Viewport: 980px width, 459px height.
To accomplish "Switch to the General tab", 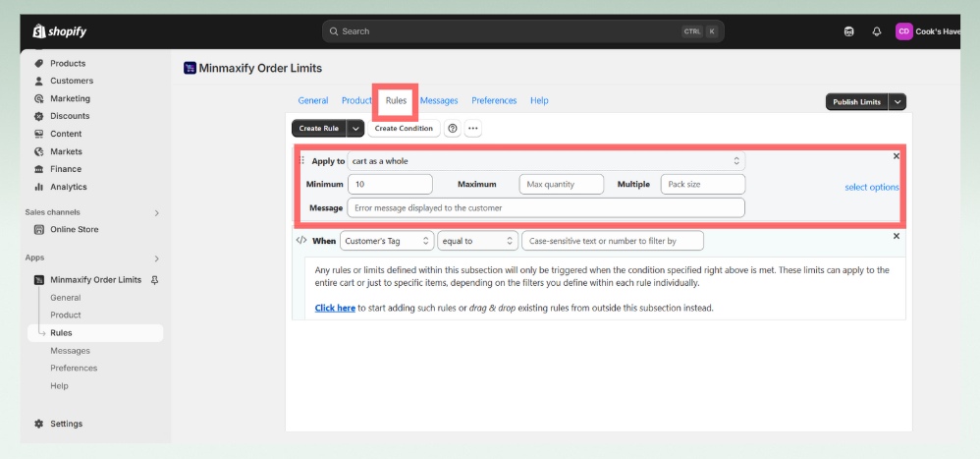I will pos(313,100).
